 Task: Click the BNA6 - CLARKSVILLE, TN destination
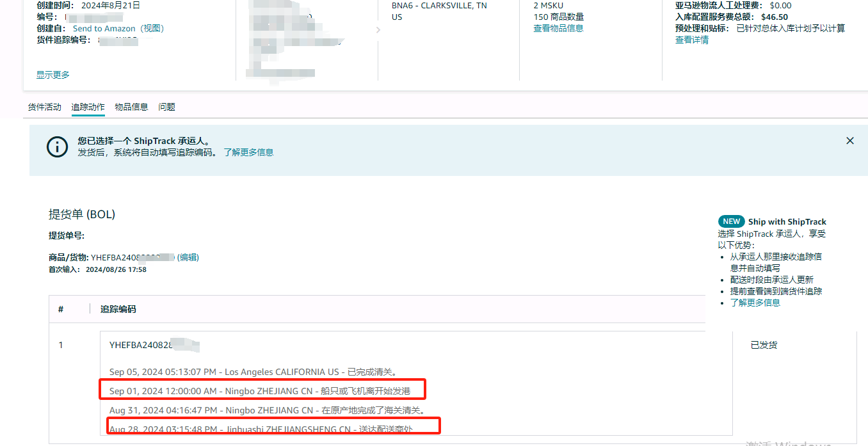[x=439, y=5]
